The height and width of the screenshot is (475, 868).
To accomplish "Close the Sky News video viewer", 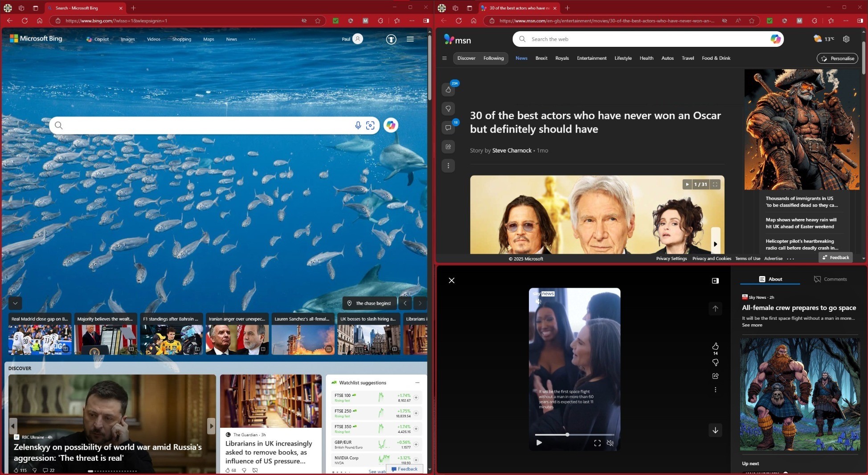I will click(x=451, y=281).
